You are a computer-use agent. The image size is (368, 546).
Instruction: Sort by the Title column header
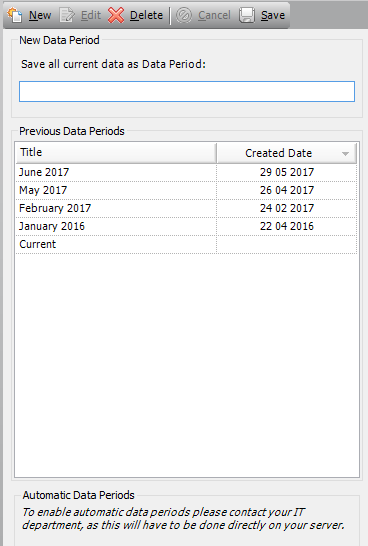coord(116,153)
